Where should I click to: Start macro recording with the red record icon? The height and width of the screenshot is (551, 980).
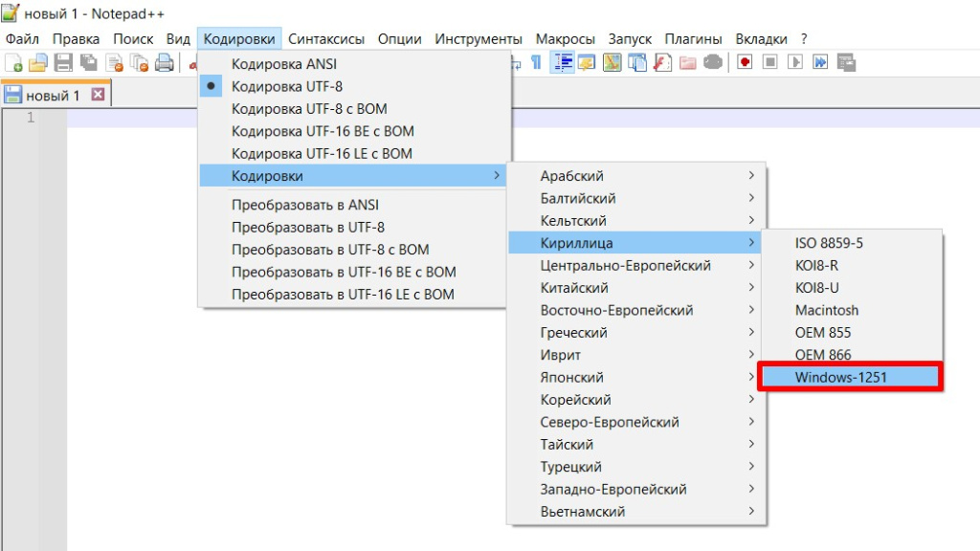pos(745,63)
